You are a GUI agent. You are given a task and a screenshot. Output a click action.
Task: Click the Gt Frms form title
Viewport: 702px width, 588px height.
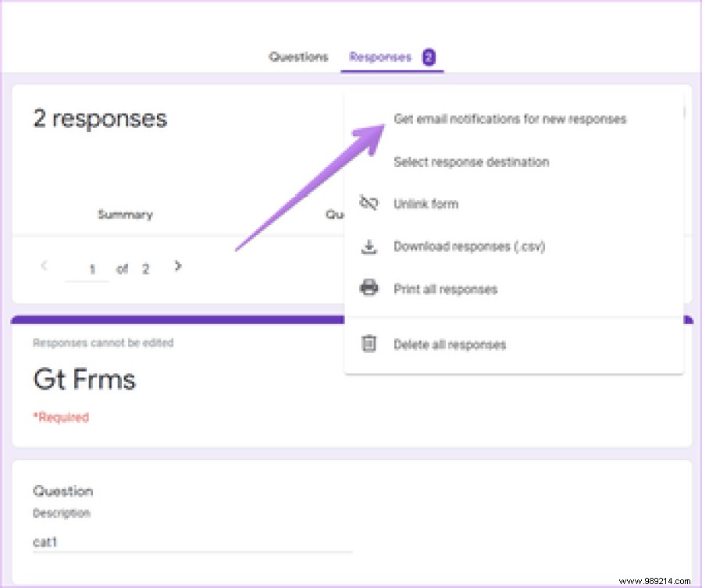tap(84, 380)
